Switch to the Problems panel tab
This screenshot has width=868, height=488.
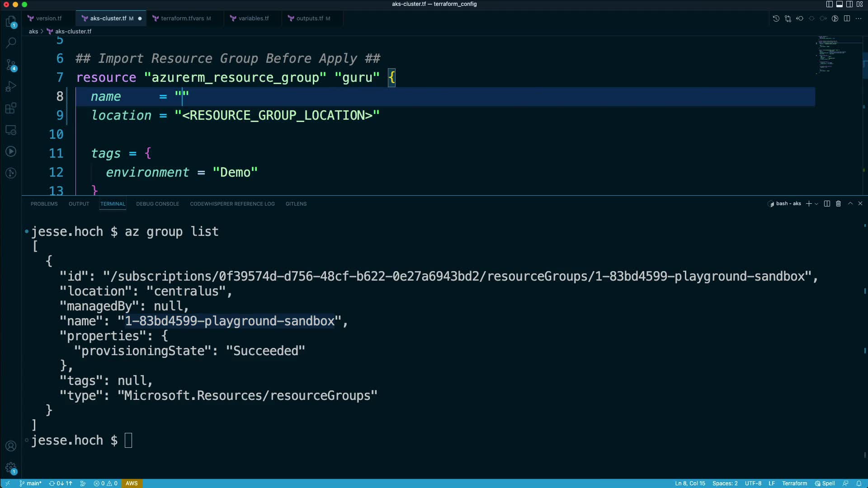[44, 204]
